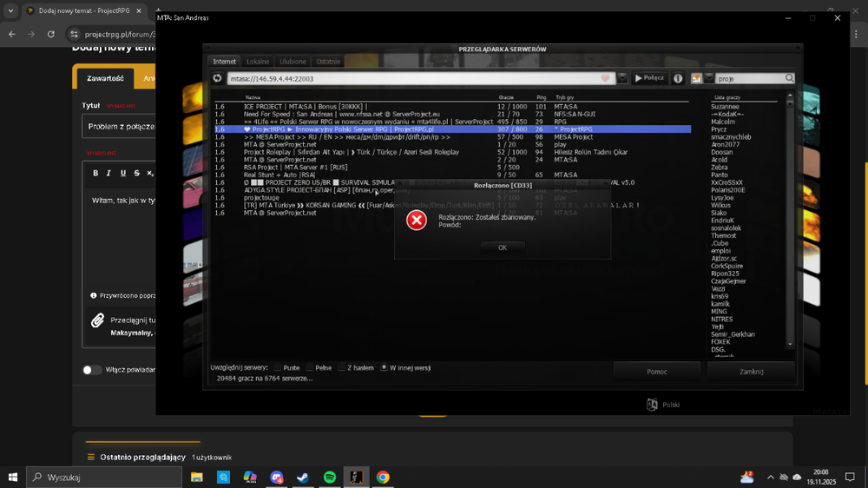Screen dimensions: 868x488
Task: Open the search type dropdown arrow
Action: click(x=708, y=78)
